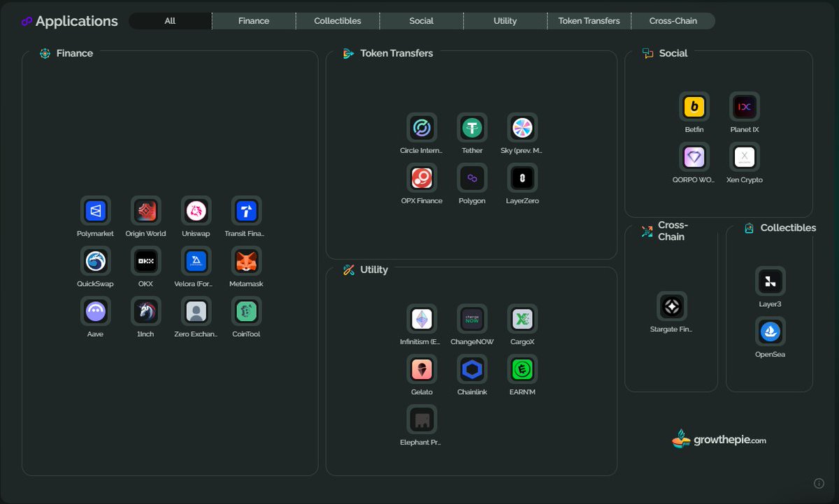Open the Elephant Protocol app icon
The image size is (839, 504).
(x=422, y=419)
